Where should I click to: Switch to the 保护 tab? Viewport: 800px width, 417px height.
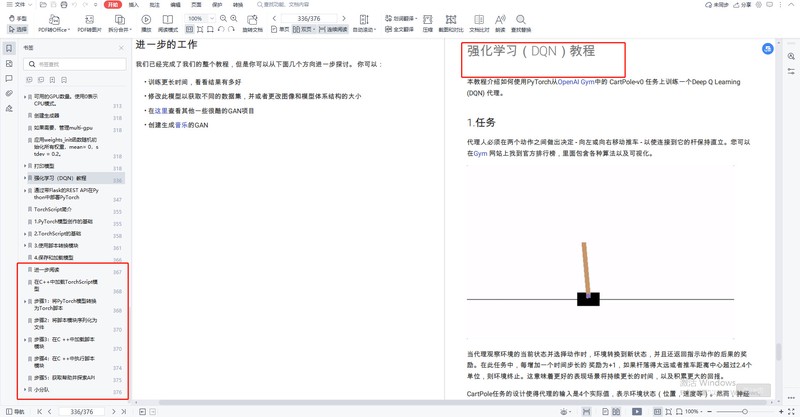click(x=217, y=5)
